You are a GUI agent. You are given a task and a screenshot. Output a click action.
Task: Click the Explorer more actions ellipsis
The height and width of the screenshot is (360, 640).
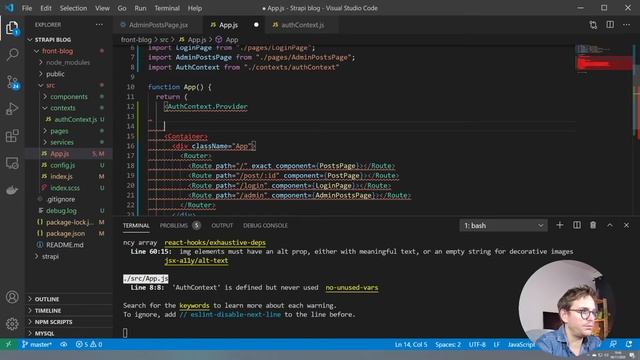coord(99,25)
